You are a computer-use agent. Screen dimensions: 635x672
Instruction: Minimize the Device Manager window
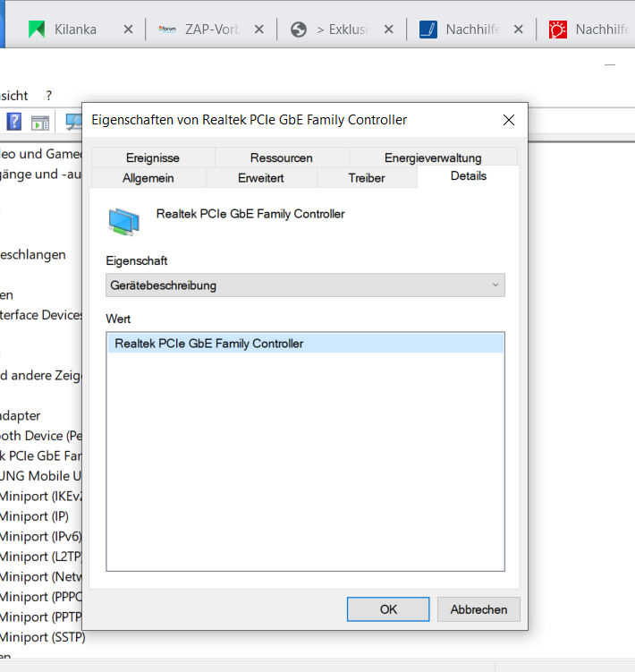(x=610, y=64)
